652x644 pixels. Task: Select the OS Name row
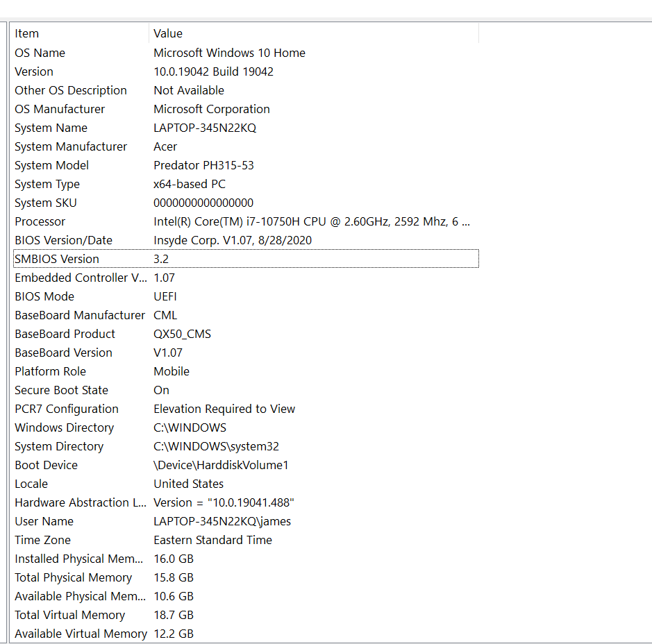246,53
